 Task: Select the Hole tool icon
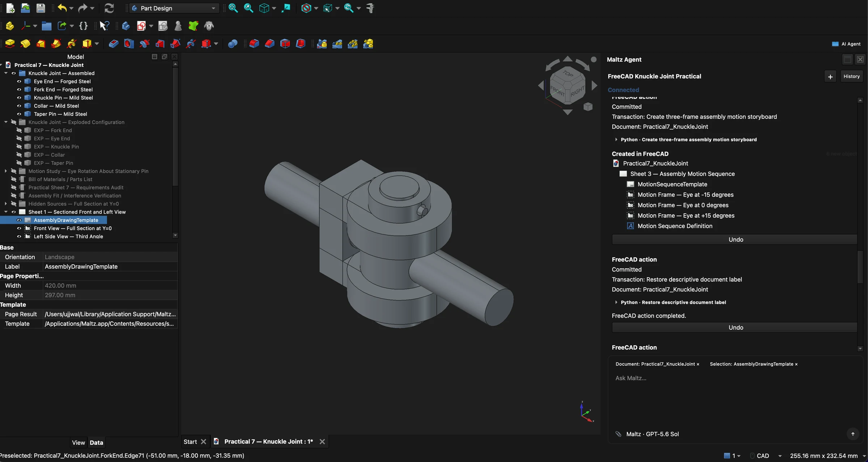coord(129,44)
